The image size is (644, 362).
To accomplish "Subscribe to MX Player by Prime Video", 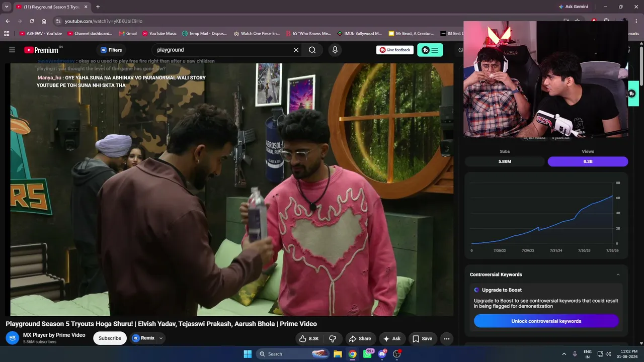I will (x=110, y=338).
